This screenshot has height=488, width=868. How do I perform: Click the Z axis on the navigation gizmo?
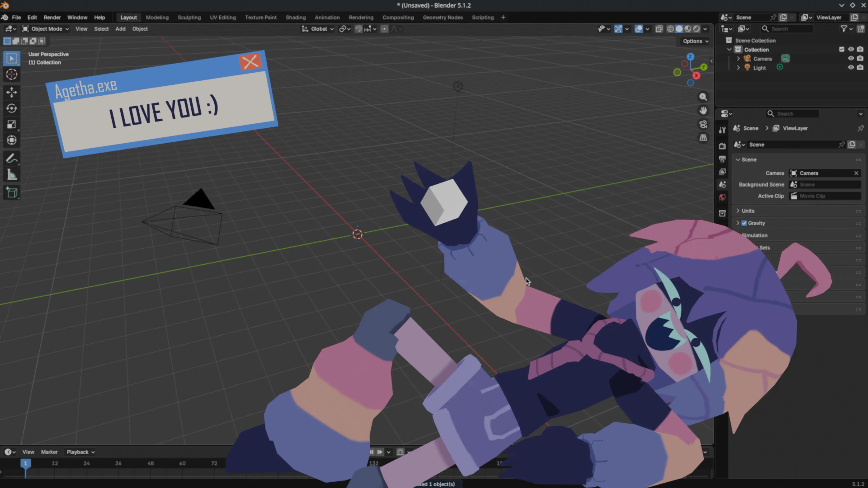tap(690, 57)
